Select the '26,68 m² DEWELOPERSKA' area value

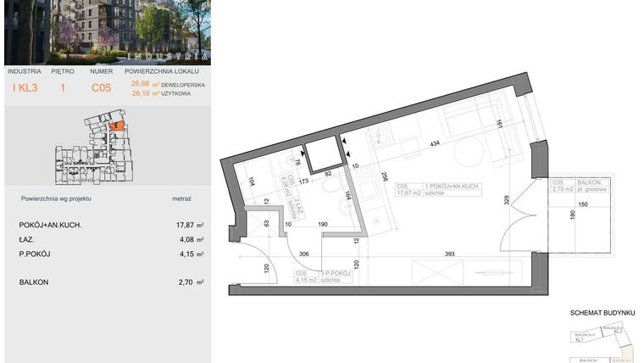[x=168, y=84]
